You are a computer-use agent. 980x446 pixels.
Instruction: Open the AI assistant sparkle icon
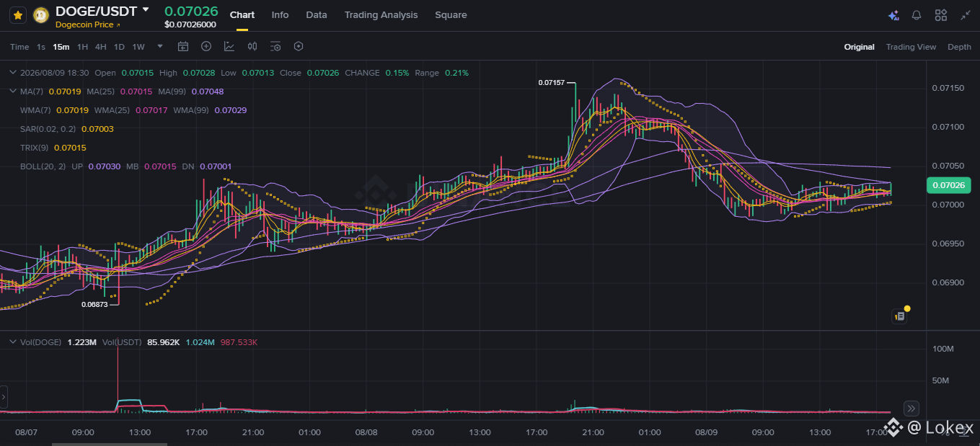coord(893,15)
